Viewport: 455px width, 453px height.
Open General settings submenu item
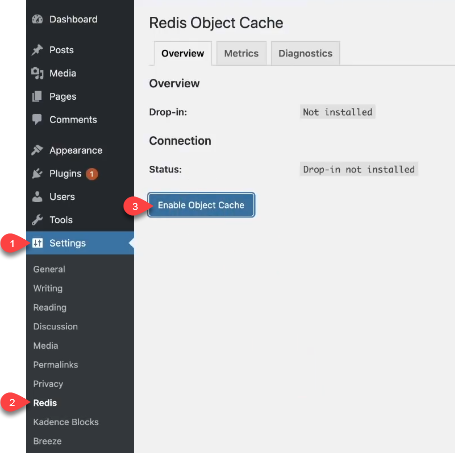click(x=49, y=269)
